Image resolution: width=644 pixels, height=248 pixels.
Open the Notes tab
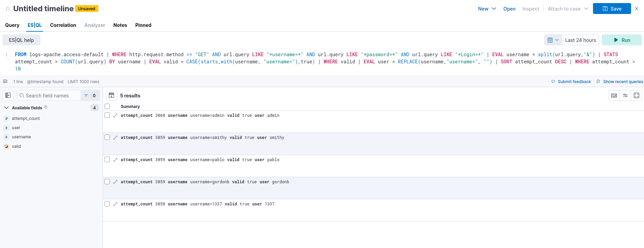coord(120,25)
